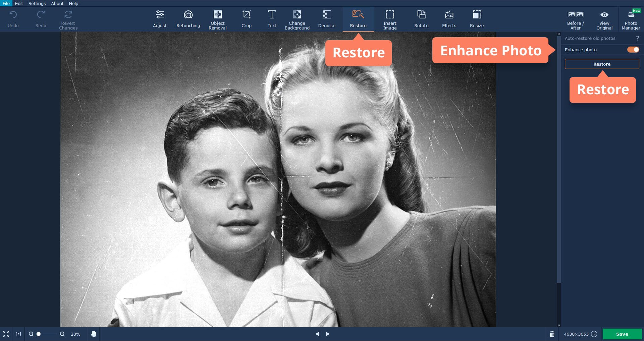Open the Adjust tool

pos(160,19)
